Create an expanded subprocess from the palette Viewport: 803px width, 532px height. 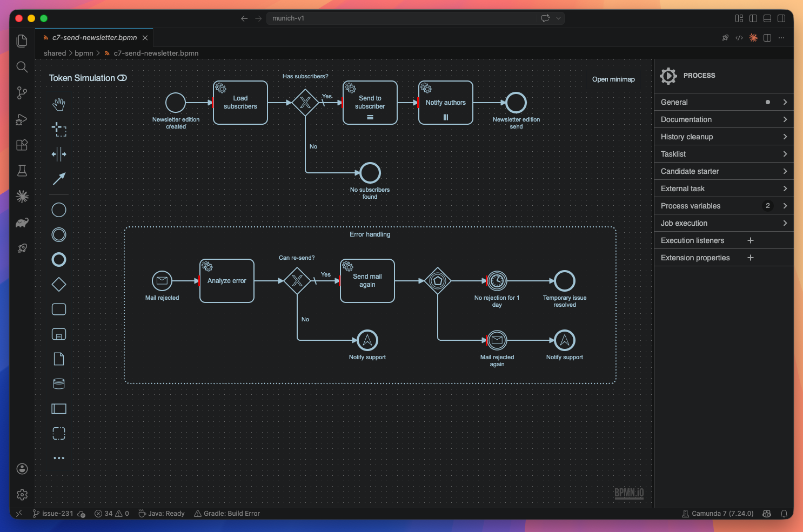point(59,334)
